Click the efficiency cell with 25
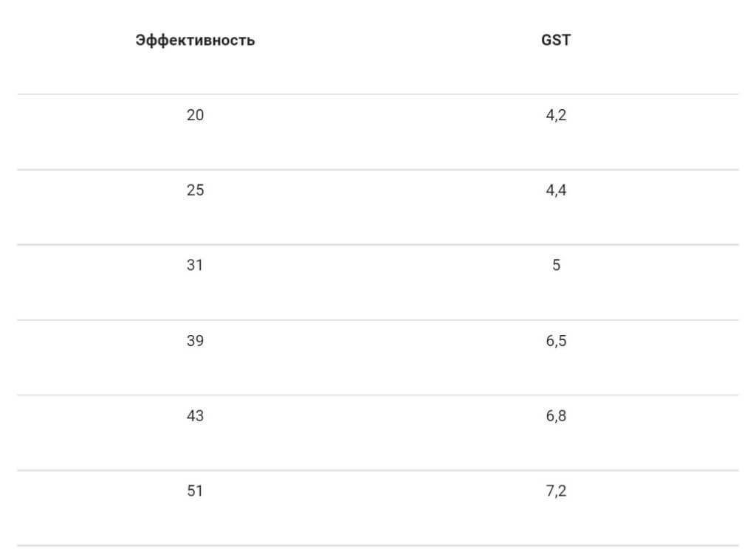 pyautogui.click(x=195, y=190)
